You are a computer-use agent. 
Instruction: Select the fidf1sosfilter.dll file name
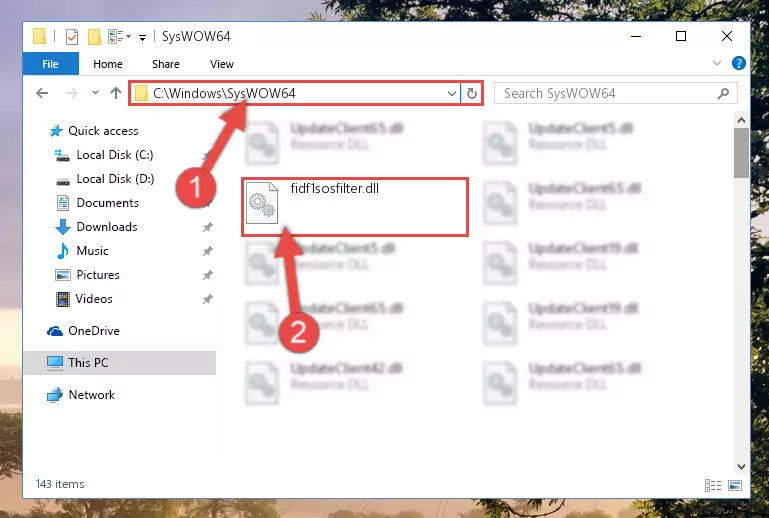[334, 189]
